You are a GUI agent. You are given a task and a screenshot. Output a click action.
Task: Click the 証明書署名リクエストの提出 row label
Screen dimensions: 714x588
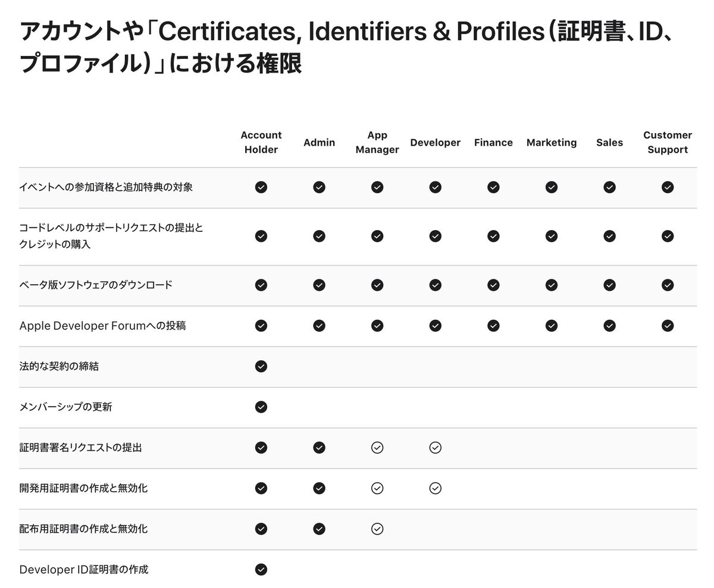coord(80,448)
